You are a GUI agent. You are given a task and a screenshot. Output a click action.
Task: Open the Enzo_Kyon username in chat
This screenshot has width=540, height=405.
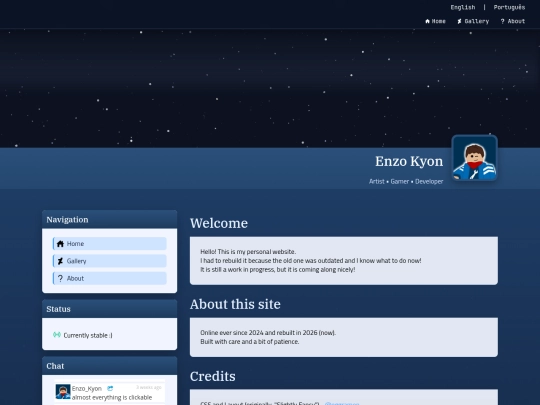(x=87, y=388)
